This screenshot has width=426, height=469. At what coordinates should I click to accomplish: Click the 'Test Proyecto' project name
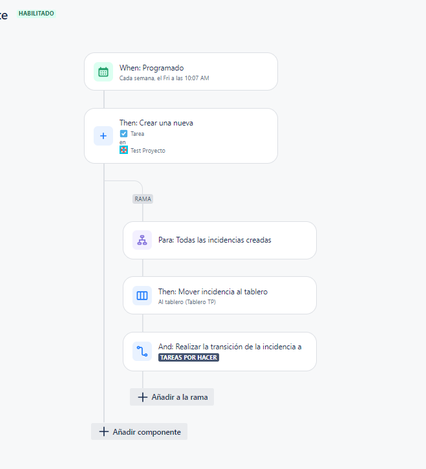coord(148,151)
